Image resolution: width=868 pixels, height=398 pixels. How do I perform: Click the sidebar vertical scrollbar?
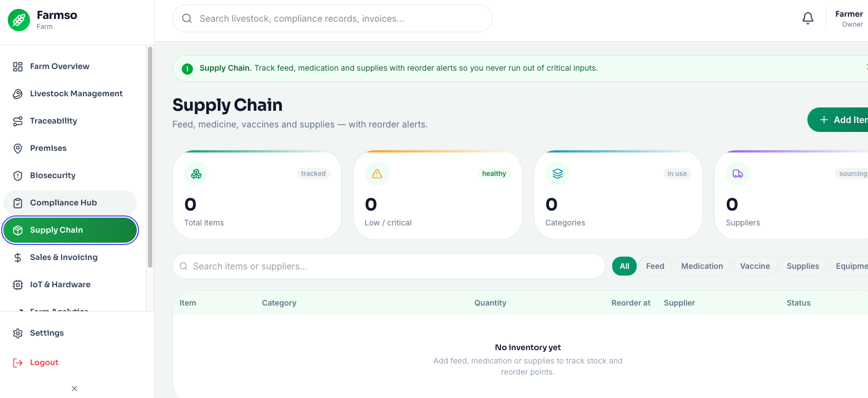pos(150,158)
